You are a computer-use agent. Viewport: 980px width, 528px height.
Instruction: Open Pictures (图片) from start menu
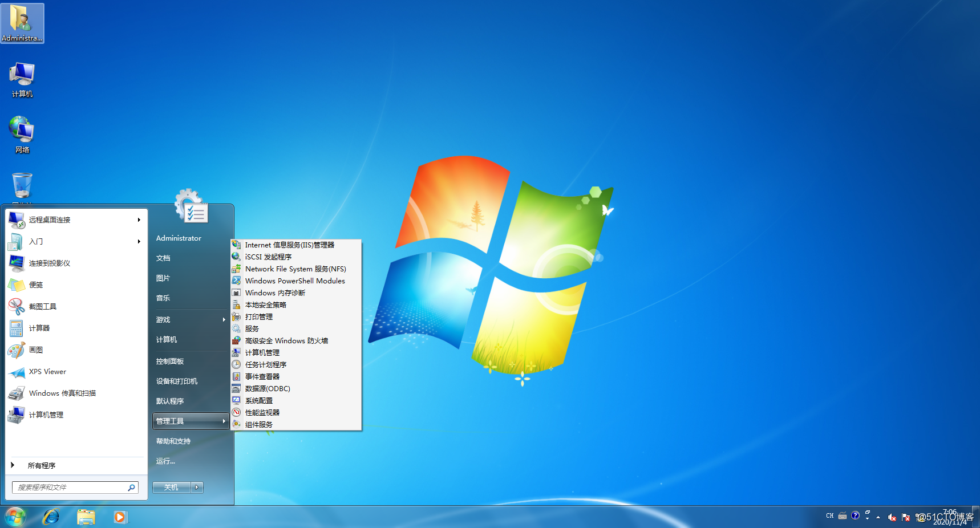click(x=191, y=278)
